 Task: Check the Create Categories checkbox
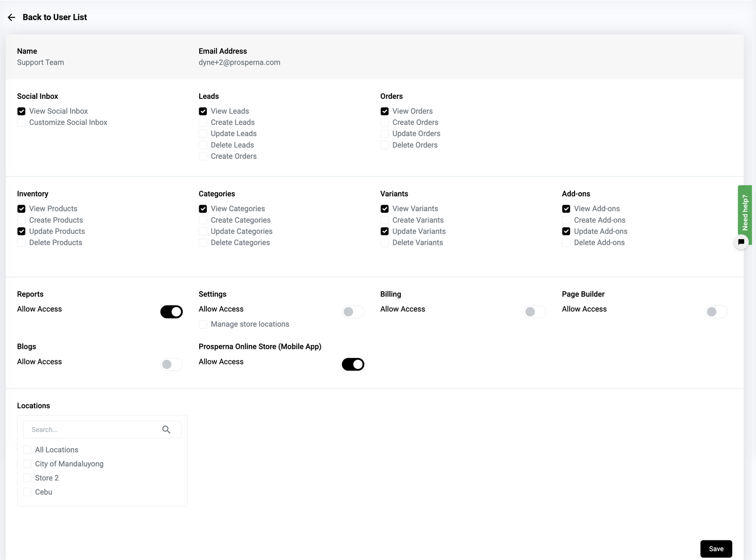click(x=203, y=220)
